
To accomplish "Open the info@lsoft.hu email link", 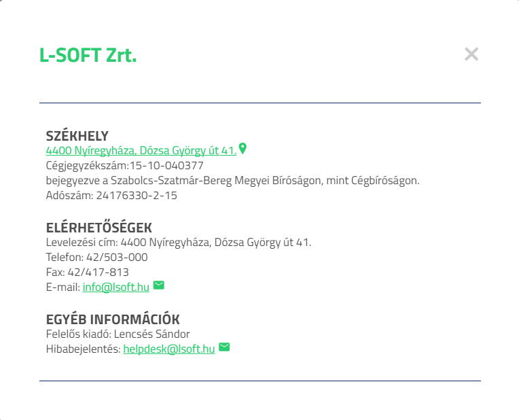I will [x=116, y=287].
